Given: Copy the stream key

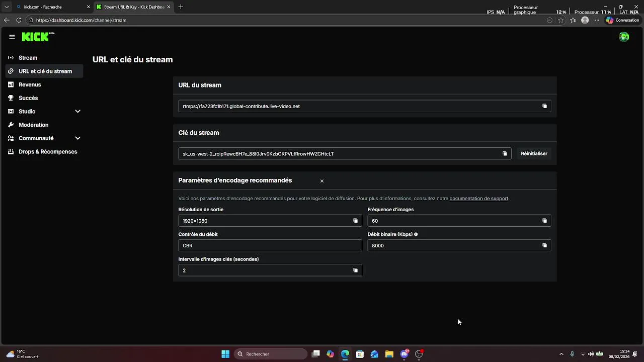Looking at the screenshot, I should click(505, 154).
